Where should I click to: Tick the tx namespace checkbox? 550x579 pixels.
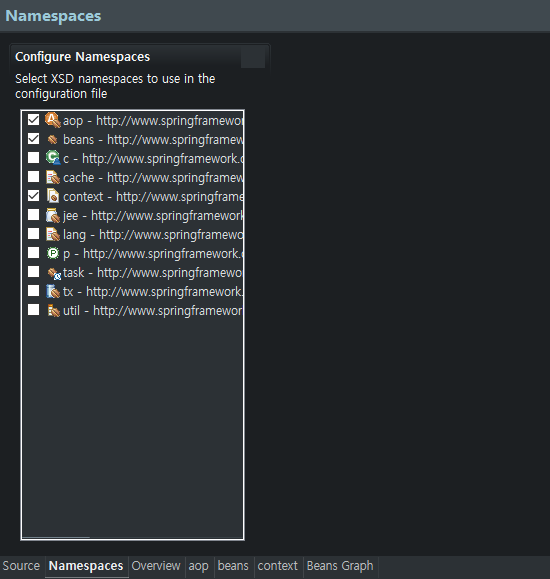point(33,291)
